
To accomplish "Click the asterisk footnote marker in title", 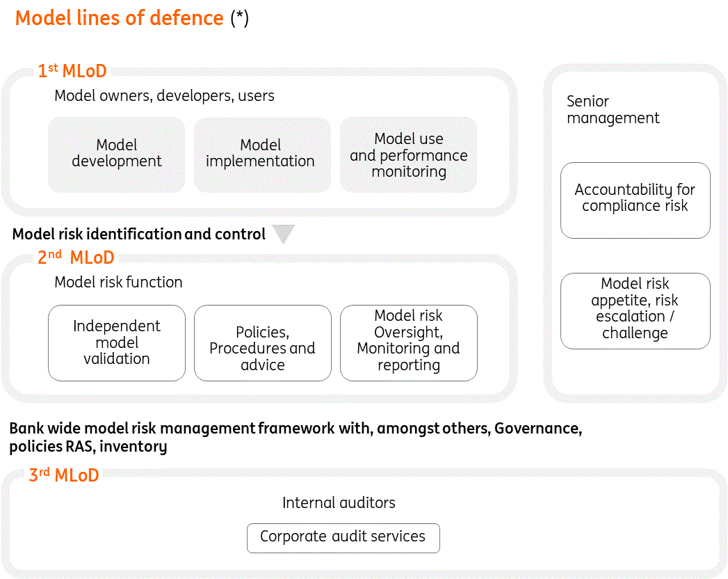I will tap(239, 18).
